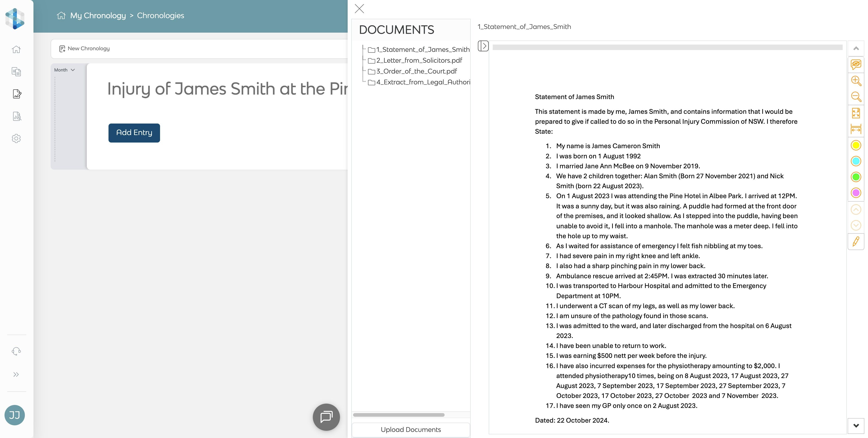Click the zoom in magnifier icon
The width and height of the screenshot is (868, 438).
pyautogui.click(x=856, y=81)
